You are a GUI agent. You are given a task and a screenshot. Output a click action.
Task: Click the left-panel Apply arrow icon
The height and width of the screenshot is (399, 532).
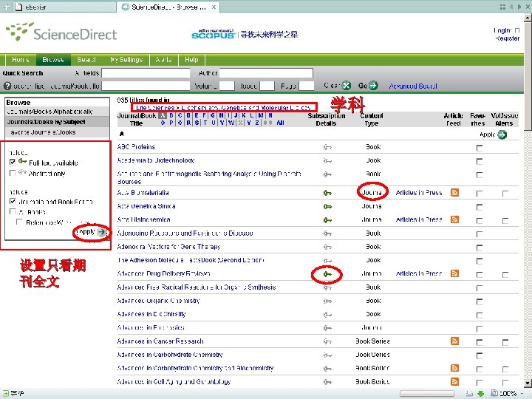pos(101,232)
